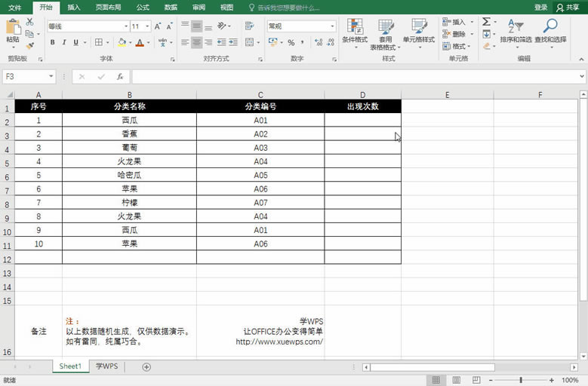Click the Wrap Text icon

click(249, 26)
